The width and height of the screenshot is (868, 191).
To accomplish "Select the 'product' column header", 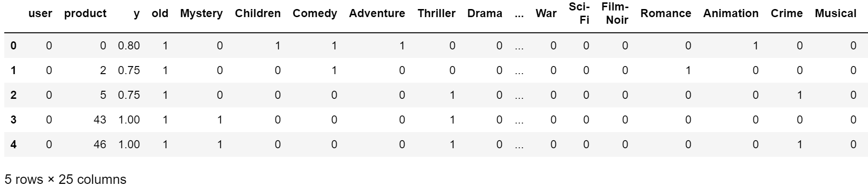I will [85, 13].
